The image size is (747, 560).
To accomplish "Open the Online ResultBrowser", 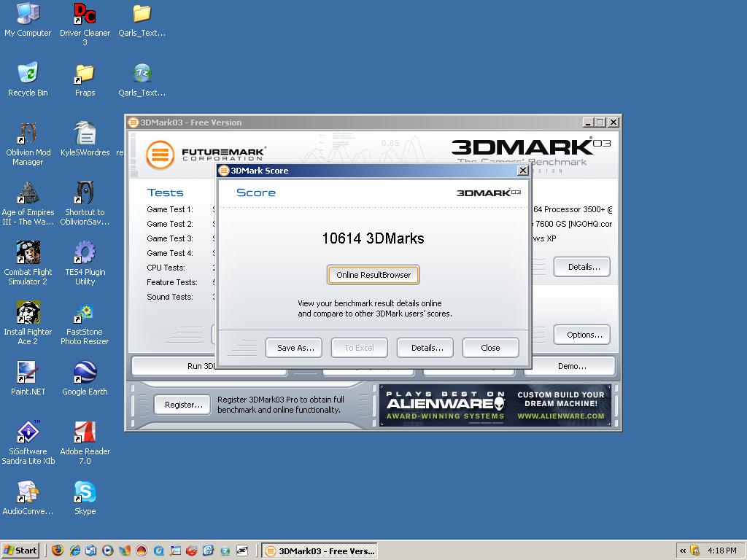I will (x=373, y=275).
